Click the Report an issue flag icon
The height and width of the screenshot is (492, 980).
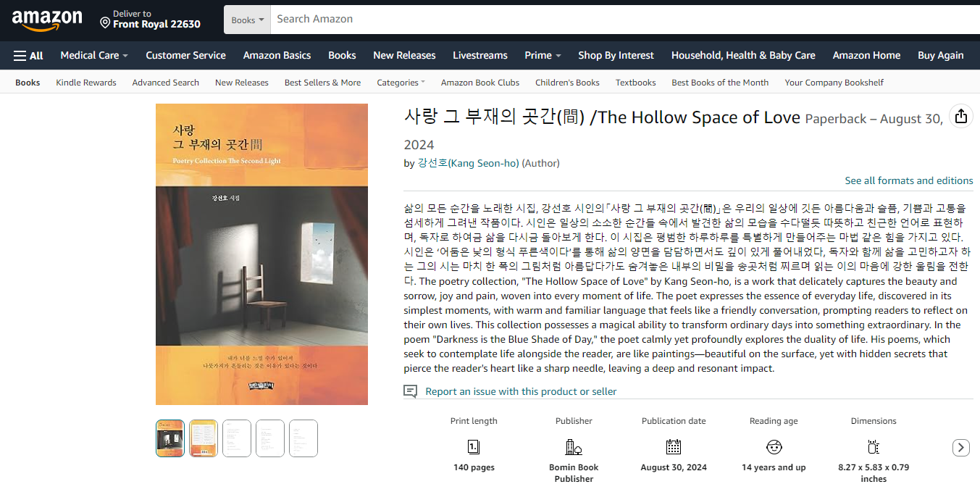[x=410, y=391]
